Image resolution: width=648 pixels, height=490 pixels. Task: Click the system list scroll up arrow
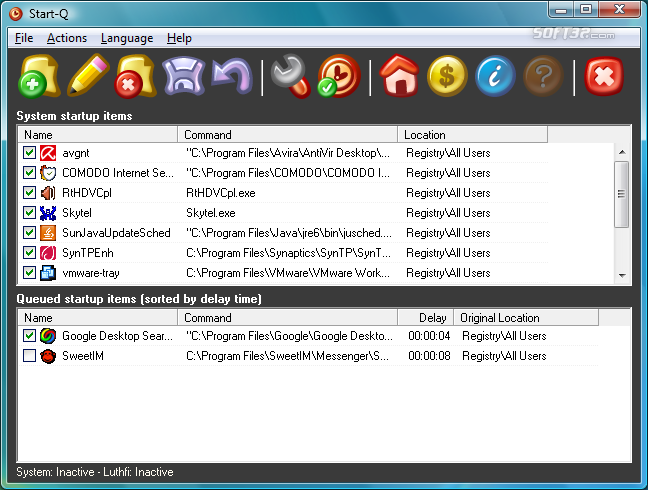tap(622, 152)
